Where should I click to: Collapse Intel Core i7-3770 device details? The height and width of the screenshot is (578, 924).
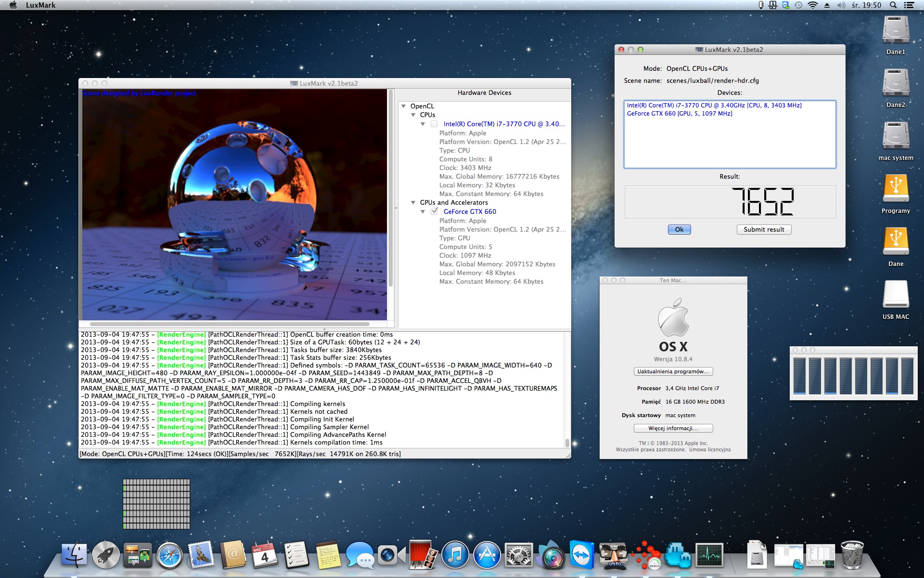[x=423, y=124]
